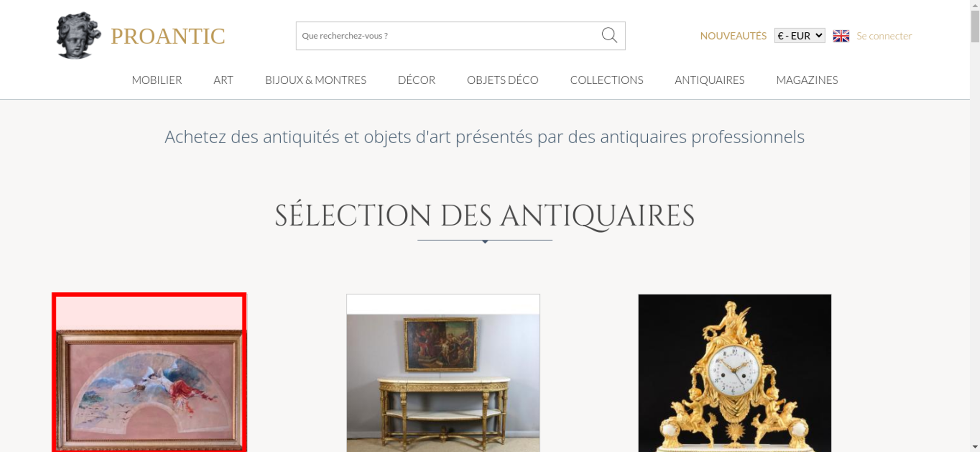Open the Mobilier menu
The height and width of the screenshot is (452, 980).
click(157, 80)
